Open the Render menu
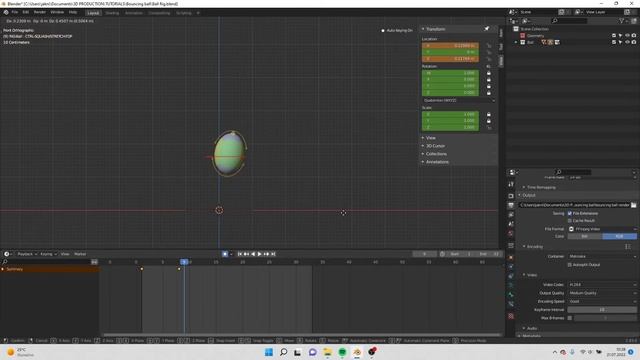 coord(40,12)
